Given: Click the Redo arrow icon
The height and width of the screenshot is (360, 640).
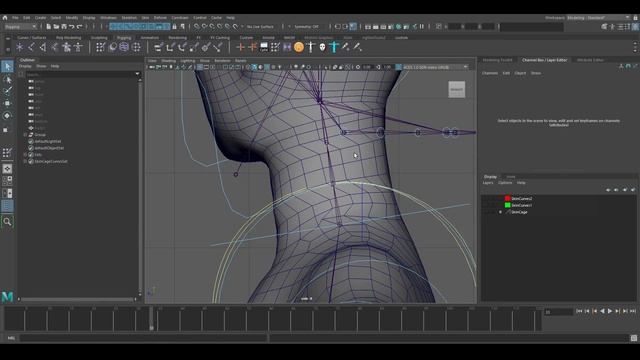Looking at the screenshot, I should pyautogui.click(x=80, y=27).
